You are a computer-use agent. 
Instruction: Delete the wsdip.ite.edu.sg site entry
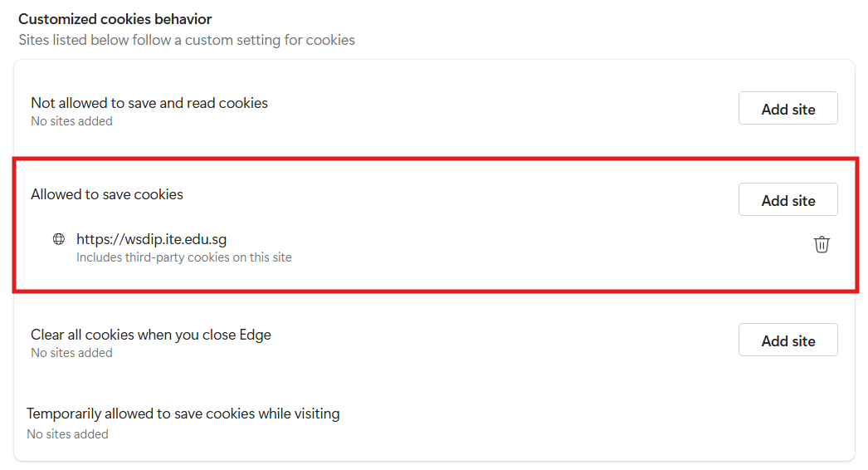click(822, 244)
